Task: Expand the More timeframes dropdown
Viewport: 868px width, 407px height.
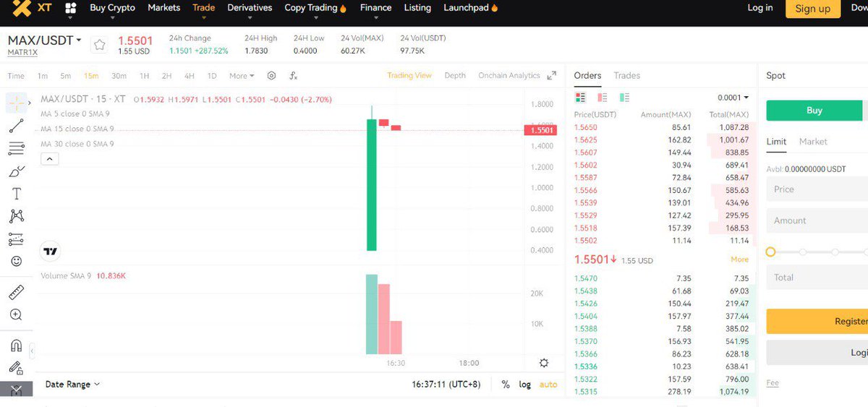Action: click(242, 76)
